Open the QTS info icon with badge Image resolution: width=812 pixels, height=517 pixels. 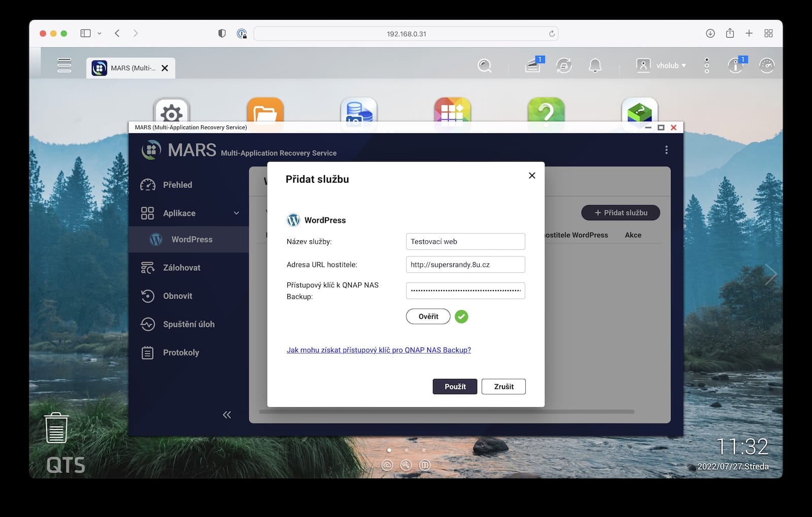click(x=735, y=66)
